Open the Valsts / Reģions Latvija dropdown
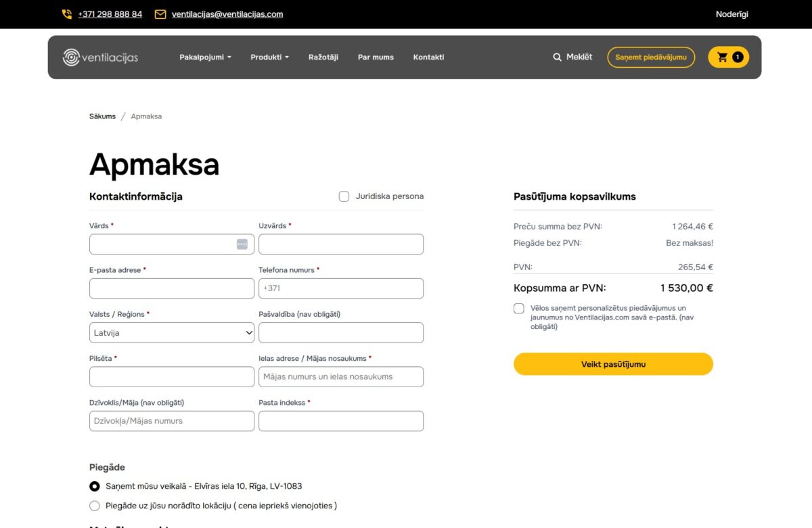The image size is (812, 528). coord(172,332)
